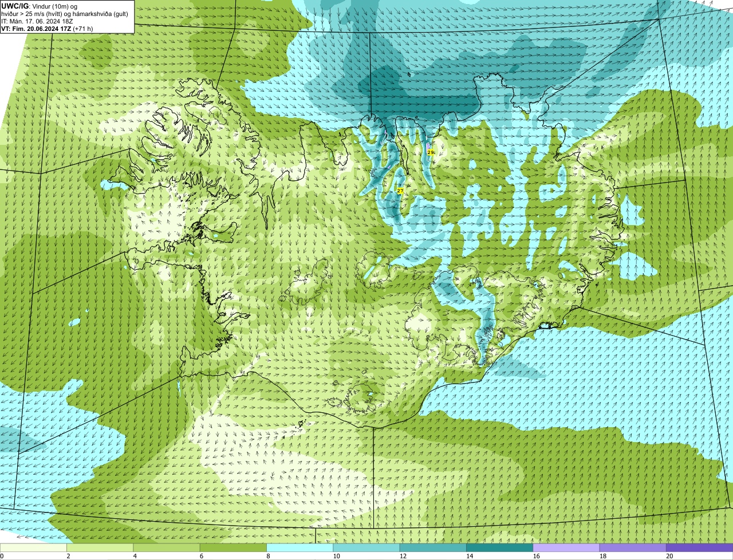Screen dimensions: 733x560
Task: Click the initial time 'IT: Mán. 17. 06. 2024 18Z'
Action: click(x=37, y=21)
